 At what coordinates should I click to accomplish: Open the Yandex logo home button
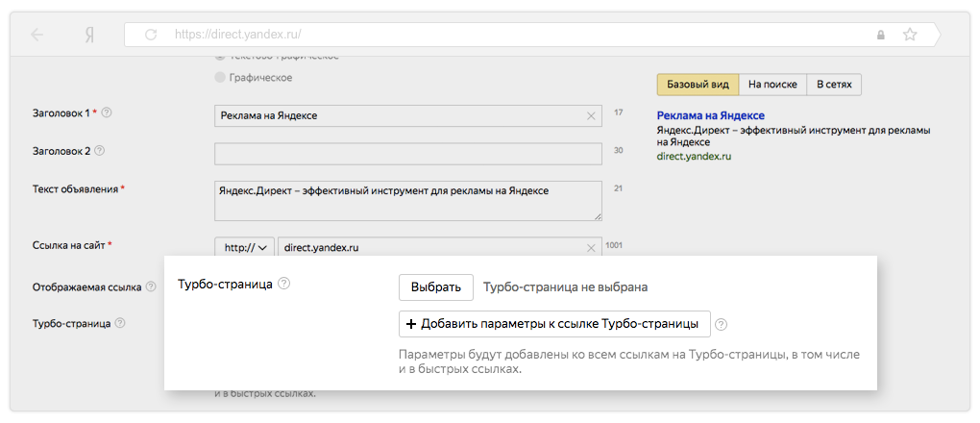click(x=90, y=35)
